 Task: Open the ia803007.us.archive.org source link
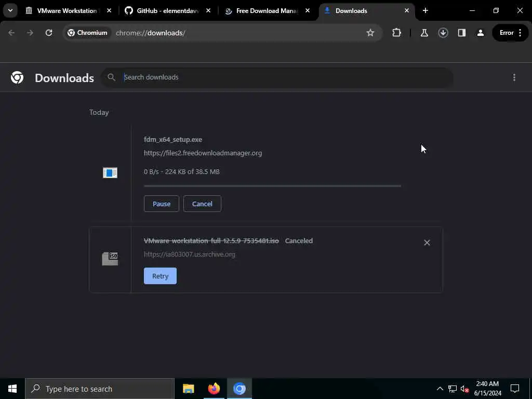[189, 254]
